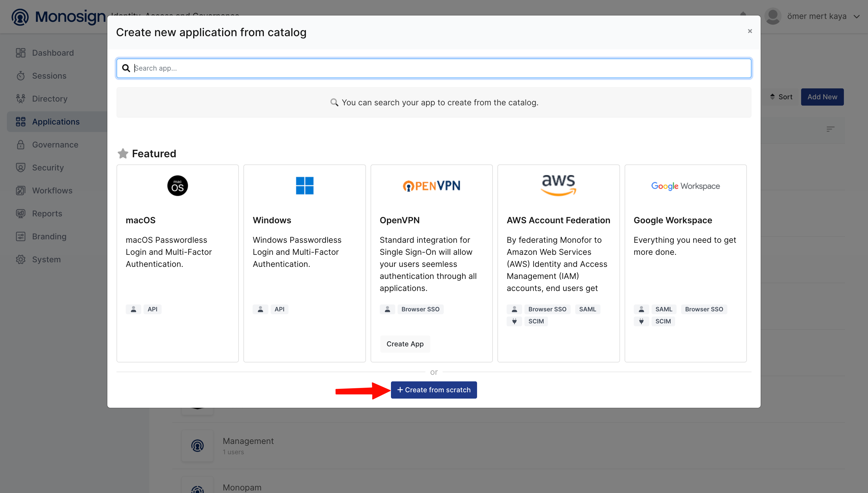Click the Add New button
This screenshot has width=868, height=493.
[822, 97]
